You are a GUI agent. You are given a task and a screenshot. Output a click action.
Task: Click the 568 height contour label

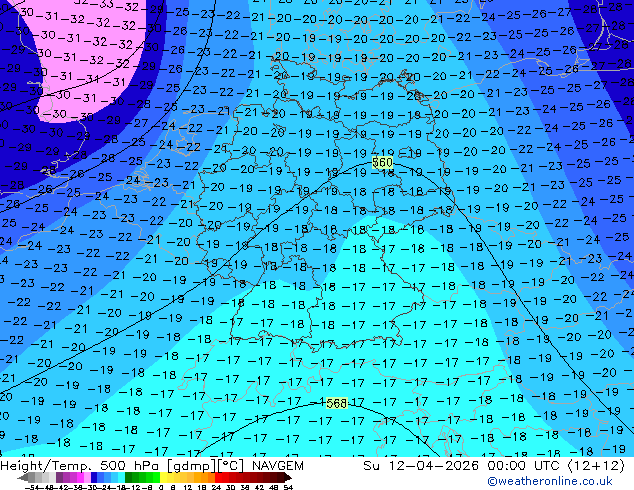336,403
